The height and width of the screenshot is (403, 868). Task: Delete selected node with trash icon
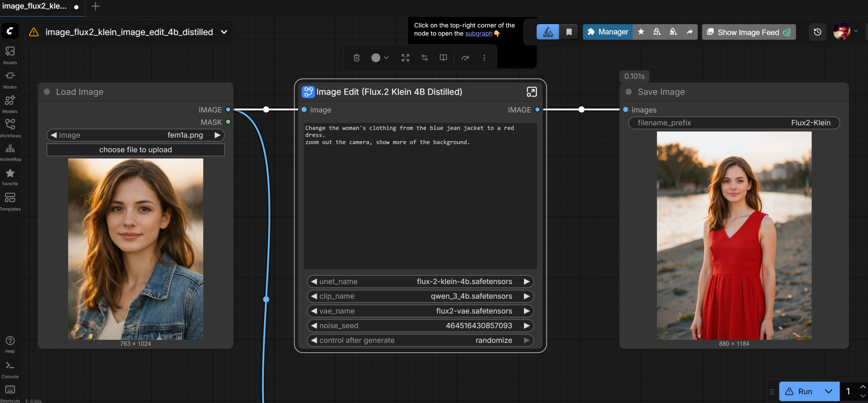tap(357, 58)
